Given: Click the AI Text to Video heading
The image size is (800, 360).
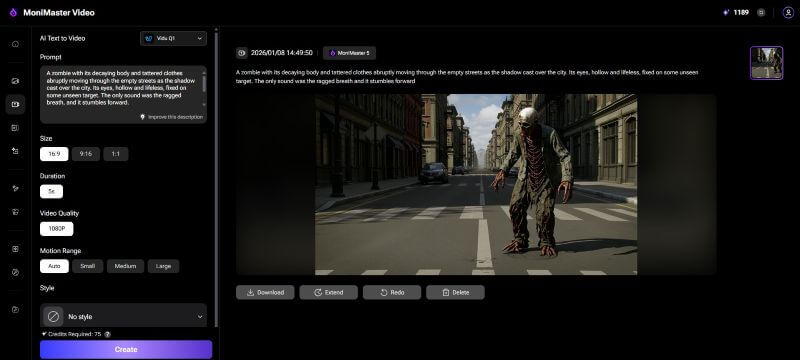Looking at the screenshot, I should click(x=62, y=38).
